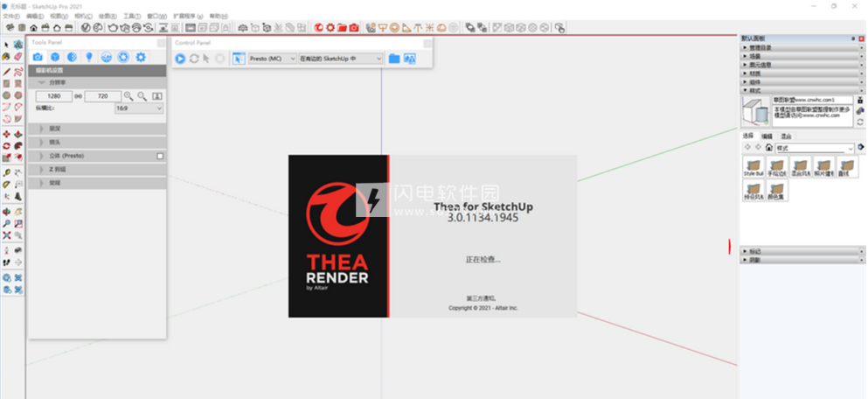Click the save image icon in Control Panel
This screenshot has width=868, height=399.
[x=410, y=58]
